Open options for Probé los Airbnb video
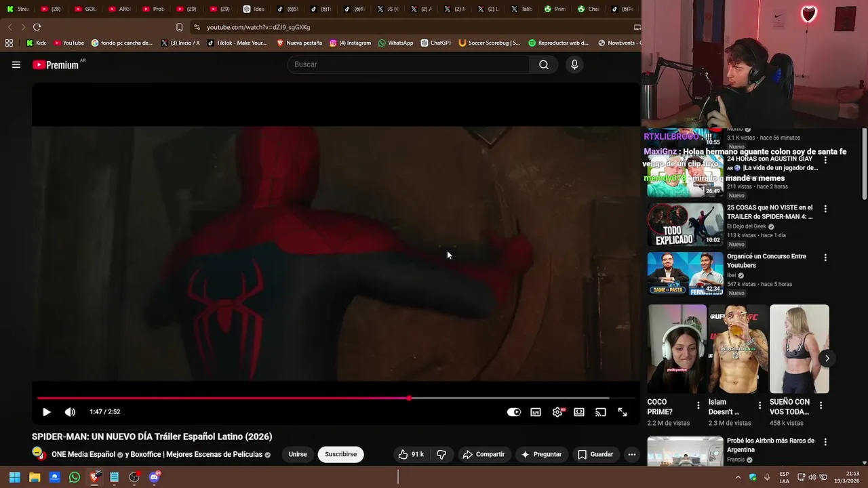This screenshot has height=488, width=868. coord(825,442)
